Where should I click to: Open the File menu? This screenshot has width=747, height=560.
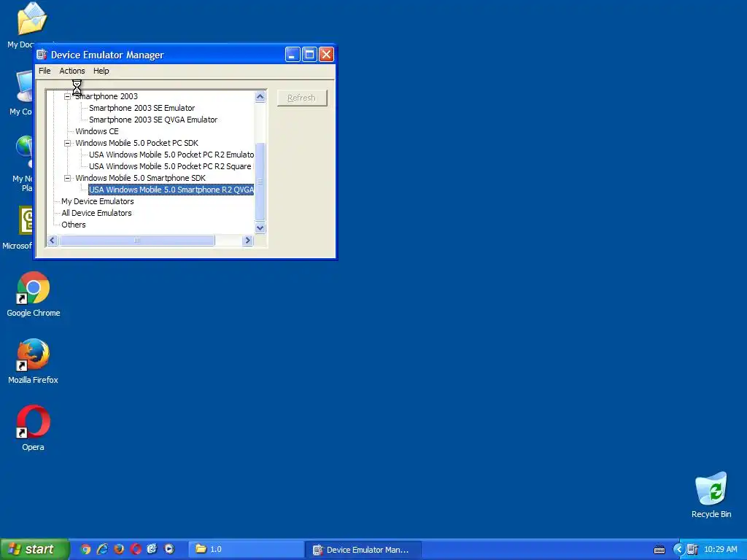pyautogui.click(x=44, y=71)
